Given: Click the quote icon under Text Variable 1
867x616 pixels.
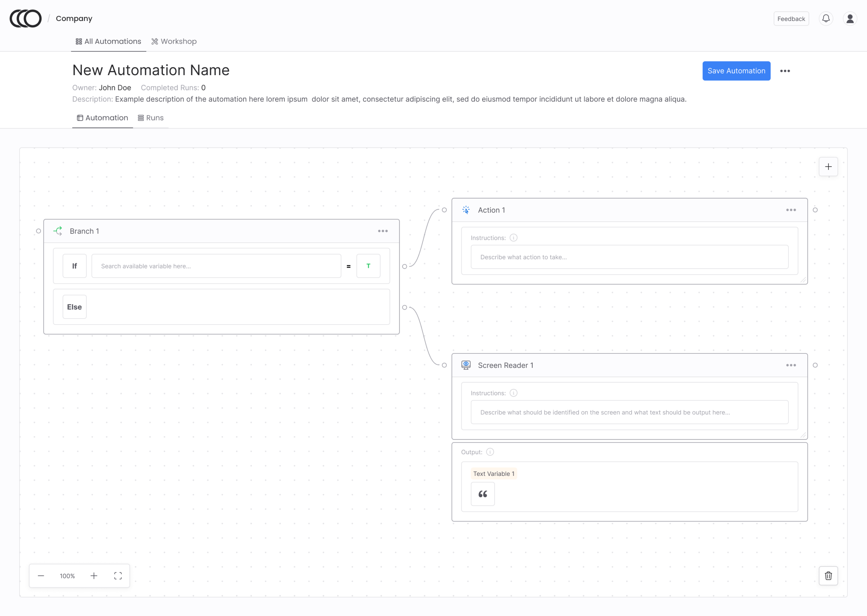Looking at the screenshot, I should pyautogui.click(x=483, y=494).
